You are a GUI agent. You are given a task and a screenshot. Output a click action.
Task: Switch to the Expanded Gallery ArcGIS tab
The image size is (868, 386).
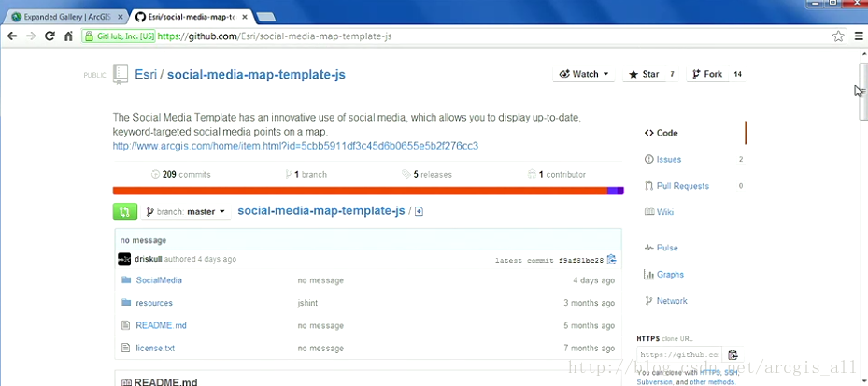[65, 17]
